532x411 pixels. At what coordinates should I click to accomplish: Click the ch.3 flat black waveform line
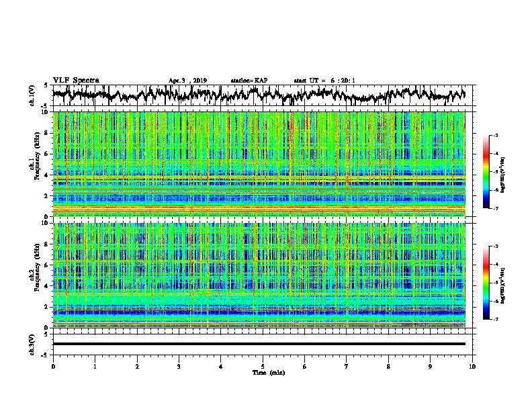(259, 344)
